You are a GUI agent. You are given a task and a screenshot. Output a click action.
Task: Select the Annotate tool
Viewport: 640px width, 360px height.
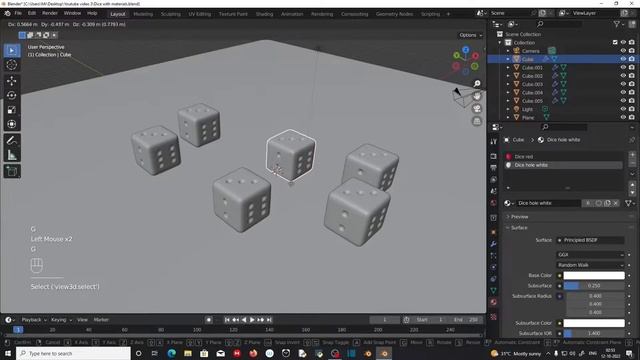coord(12,140)
